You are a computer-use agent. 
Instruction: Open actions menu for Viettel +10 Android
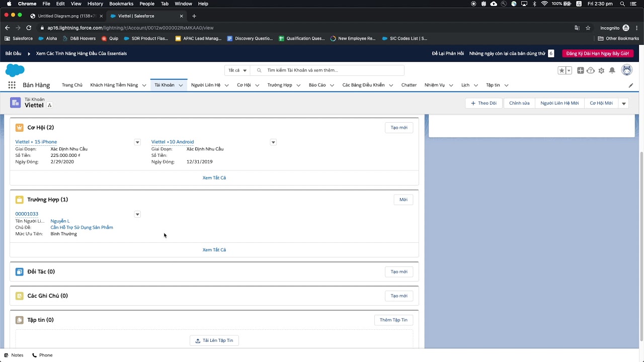pyautogui.click(x=273, y=142)
